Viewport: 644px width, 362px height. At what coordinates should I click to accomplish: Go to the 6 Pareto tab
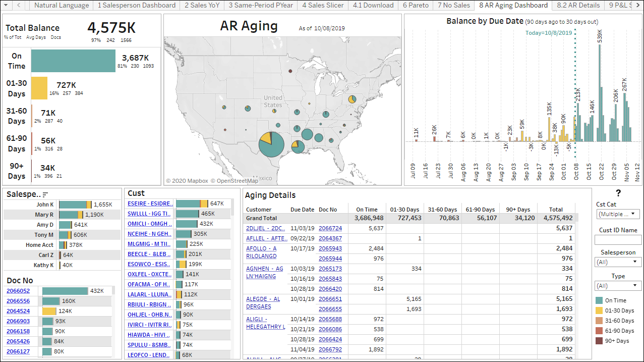pyautogui.click(x=416, y=5)
